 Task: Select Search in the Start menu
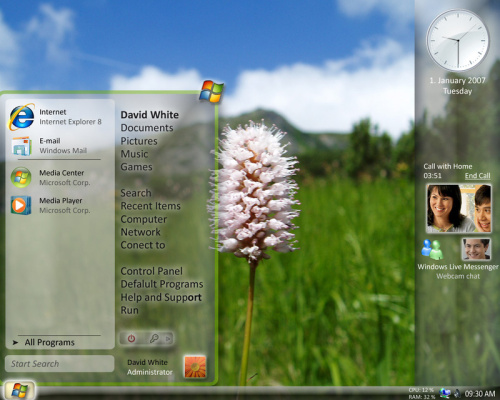coord(136,193)
